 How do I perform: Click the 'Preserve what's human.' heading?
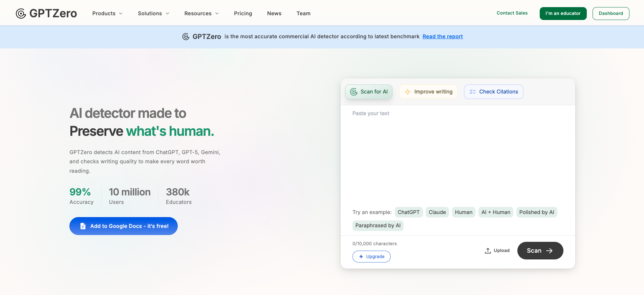pyautogui.click(x=142, y=131)
